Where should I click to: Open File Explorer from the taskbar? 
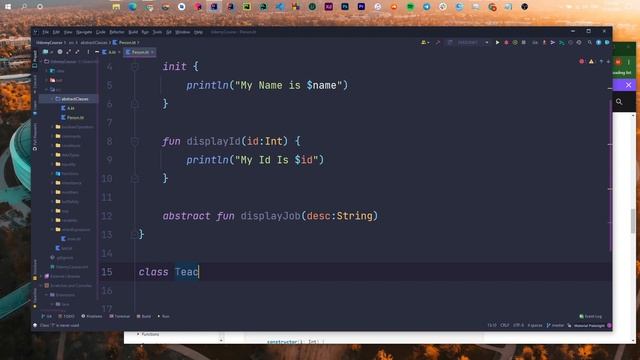tap(116, 7)
